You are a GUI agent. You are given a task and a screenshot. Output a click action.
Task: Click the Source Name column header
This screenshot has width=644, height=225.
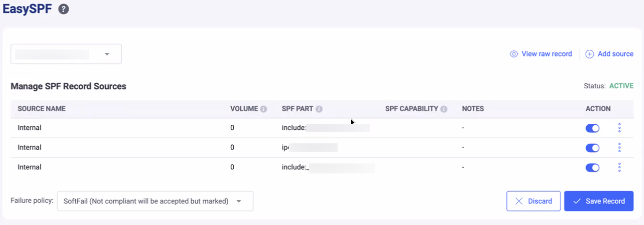click(41, 109)
